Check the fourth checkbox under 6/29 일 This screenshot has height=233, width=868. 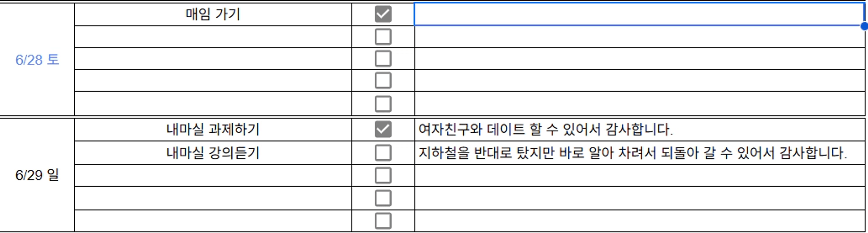pos(383,198)
